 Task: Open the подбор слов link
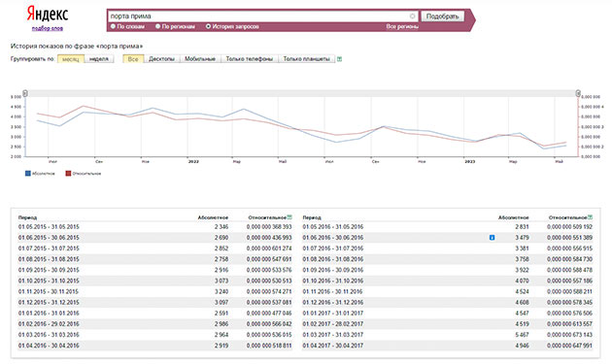point(48,28)
